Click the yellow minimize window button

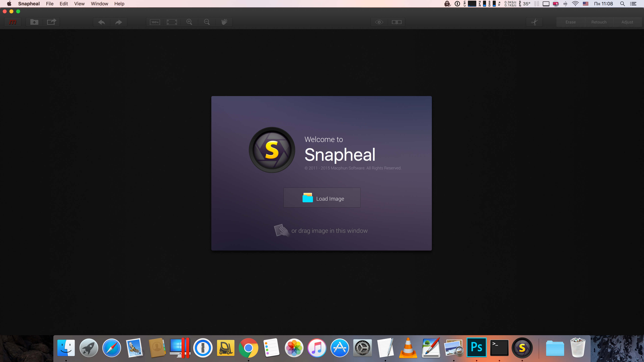pyautogui.click(x=11, y=12)
